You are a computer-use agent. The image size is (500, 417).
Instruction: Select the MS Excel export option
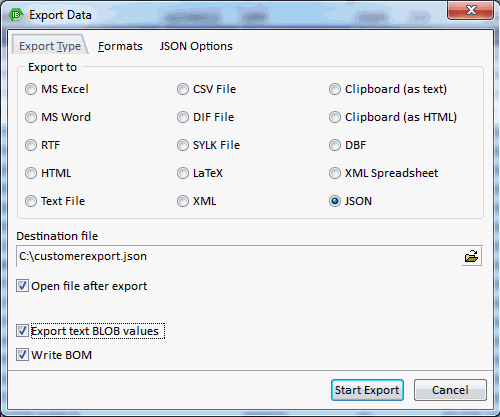pyautogui.click(x=31, y=89)
